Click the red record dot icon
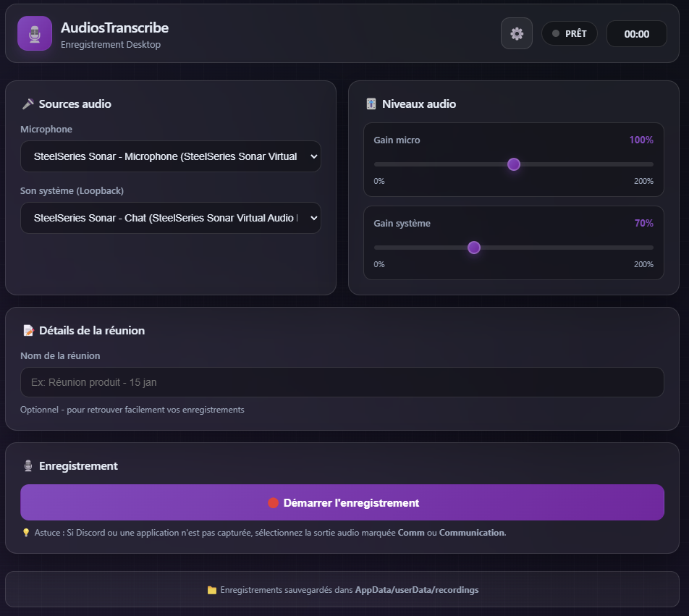The image size is (689, 616). pyautogui.click(x=274, y=502)
